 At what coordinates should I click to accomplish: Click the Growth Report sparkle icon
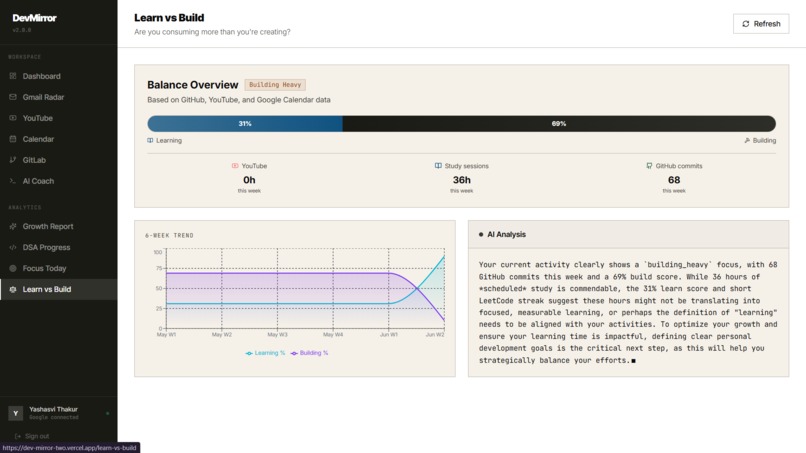[13, 226]
